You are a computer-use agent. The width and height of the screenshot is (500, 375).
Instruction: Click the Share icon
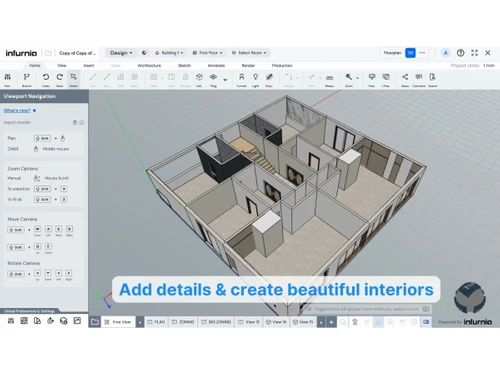(x=405, y=77)
